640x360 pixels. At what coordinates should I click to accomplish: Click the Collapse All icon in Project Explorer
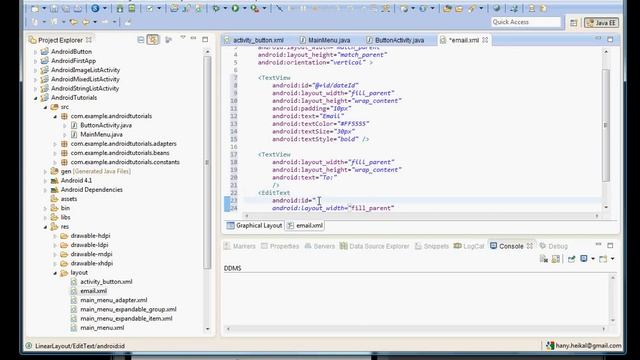tap(141, 40)
